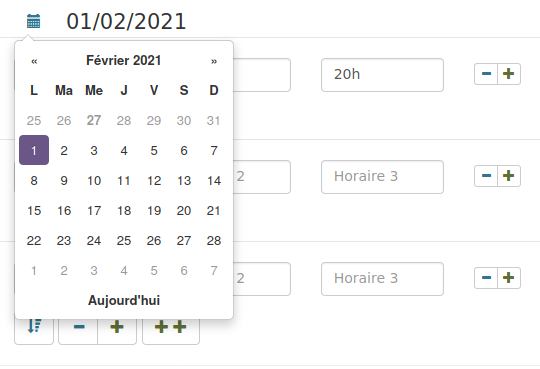Click minus icon in middle Horaire 3 row

(486, 176)
